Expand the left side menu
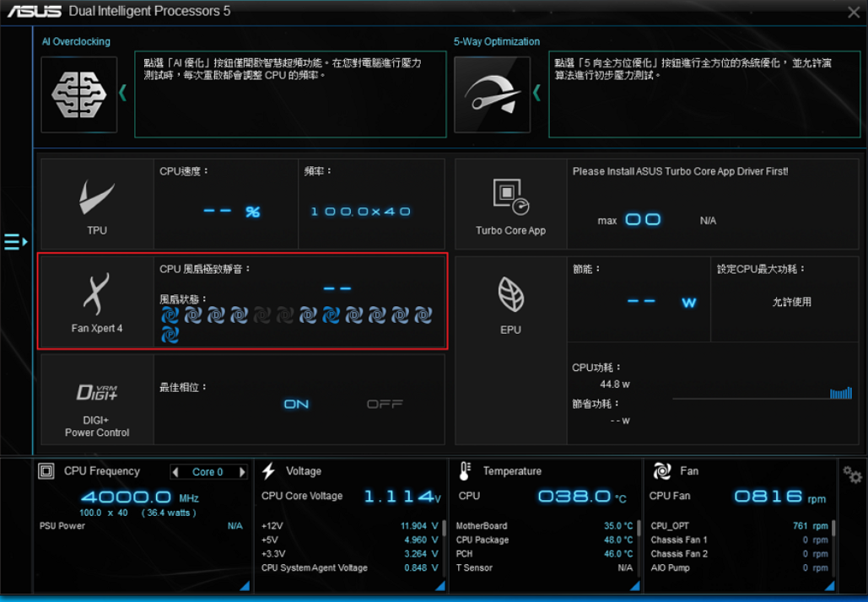The width and height of the screenshot is (868, 602). pos(15,243)
